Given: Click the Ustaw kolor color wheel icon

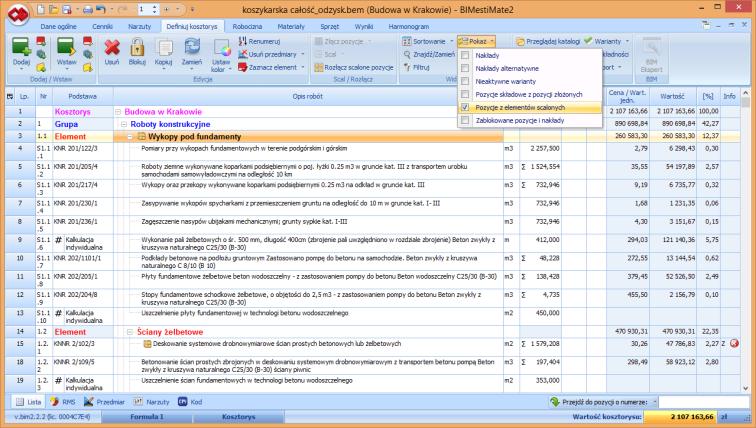Looking at the screenshot, I should pyautogui.click(x=221, y=48).
